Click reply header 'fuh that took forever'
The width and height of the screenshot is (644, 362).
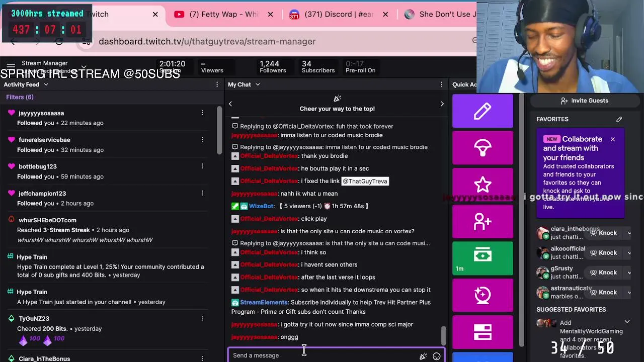coord(312,126)
